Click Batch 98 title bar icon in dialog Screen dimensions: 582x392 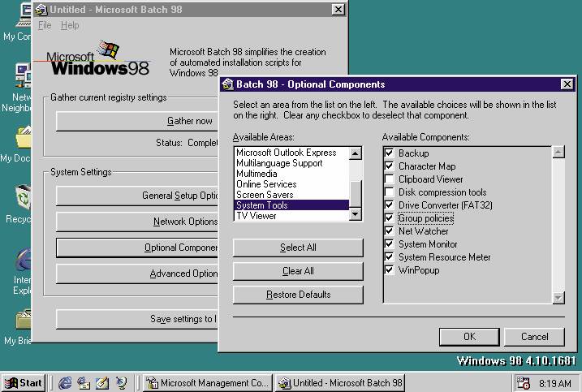click(x=227, y=84)
